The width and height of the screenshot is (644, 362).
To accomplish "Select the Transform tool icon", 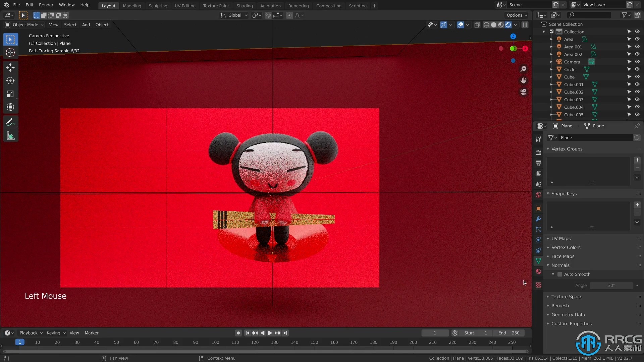I will (11, 107).
